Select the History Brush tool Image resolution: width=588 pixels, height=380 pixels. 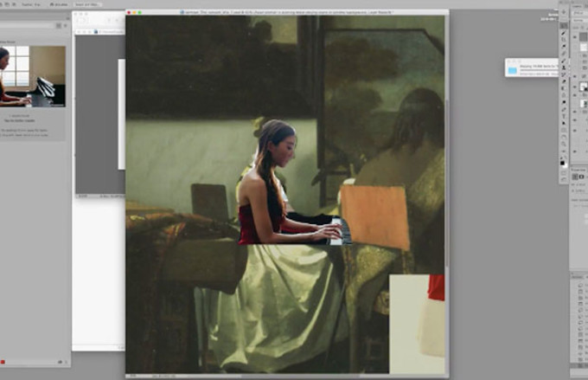(564, 74)
